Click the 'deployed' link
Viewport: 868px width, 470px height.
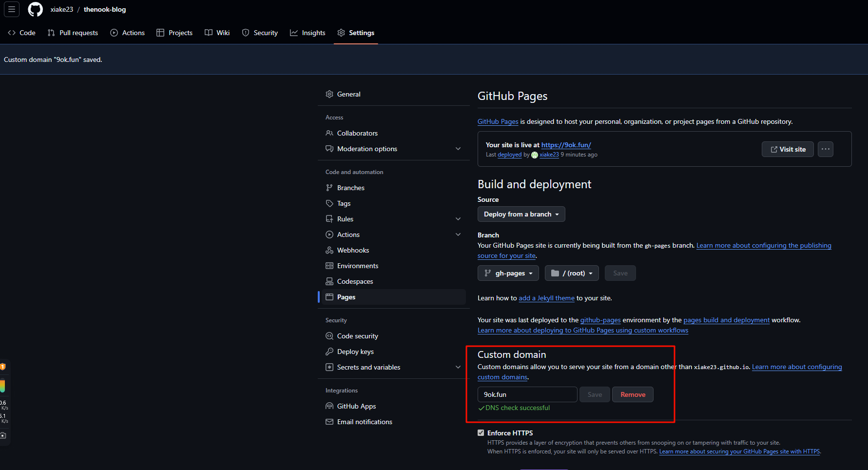pos(509,155)
